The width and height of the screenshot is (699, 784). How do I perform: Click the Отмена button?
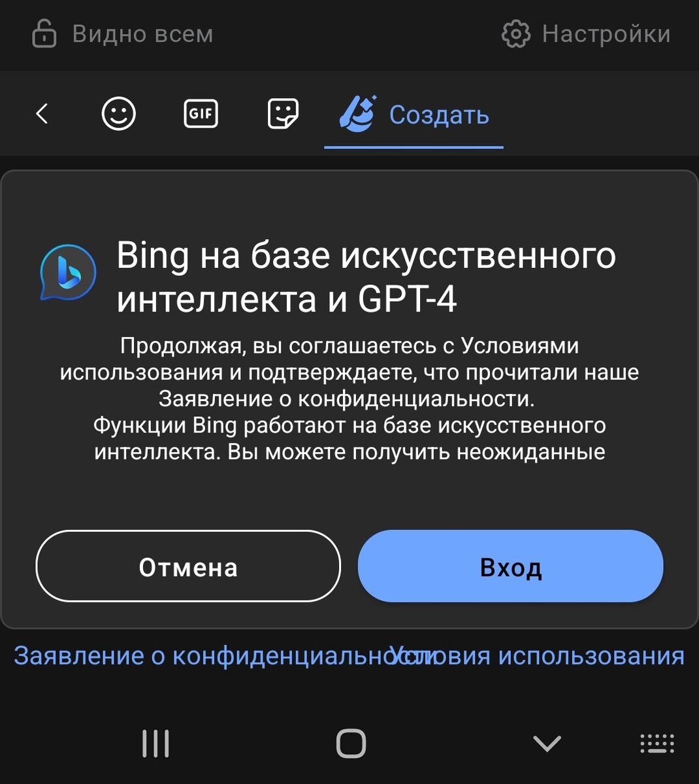(x=188, y=566)
